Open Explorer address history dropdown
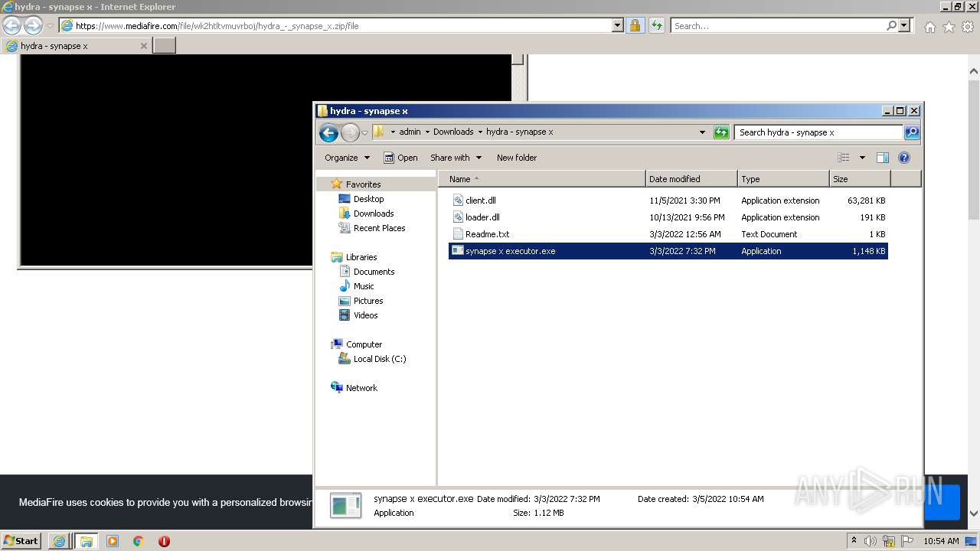This screenshot has height=551, width=980. (x=702, y=132)
